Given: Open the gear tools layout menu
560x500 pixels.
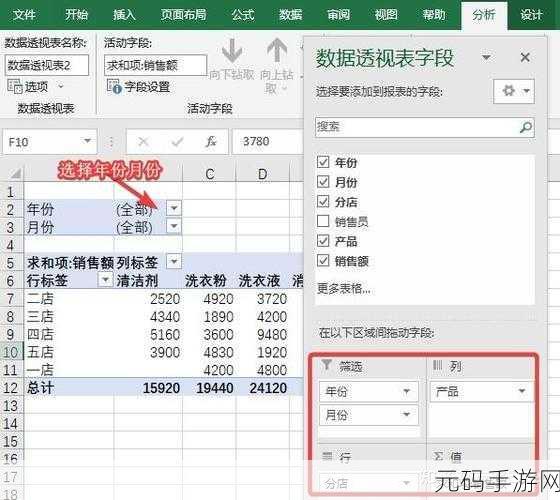Looking at the screenshot, I should [514, 91].
